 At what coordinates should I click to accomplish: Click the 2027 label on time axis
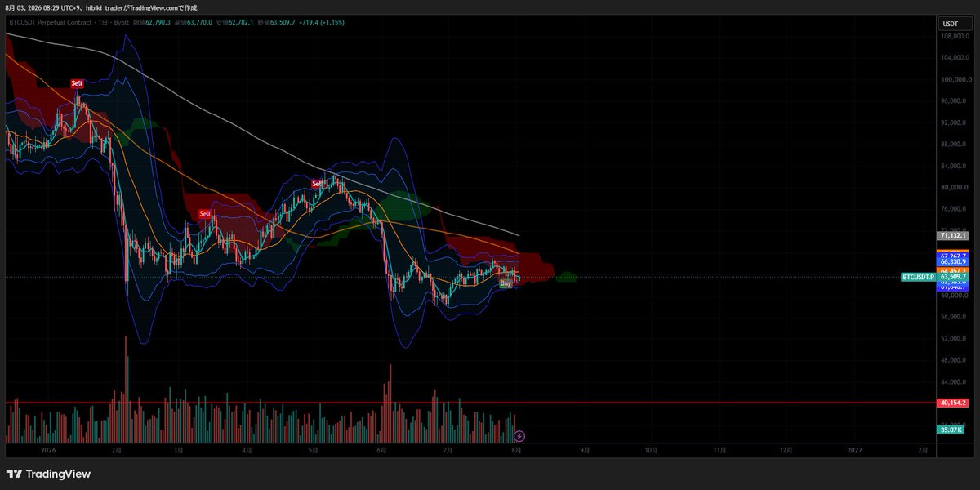pos(855,450)
